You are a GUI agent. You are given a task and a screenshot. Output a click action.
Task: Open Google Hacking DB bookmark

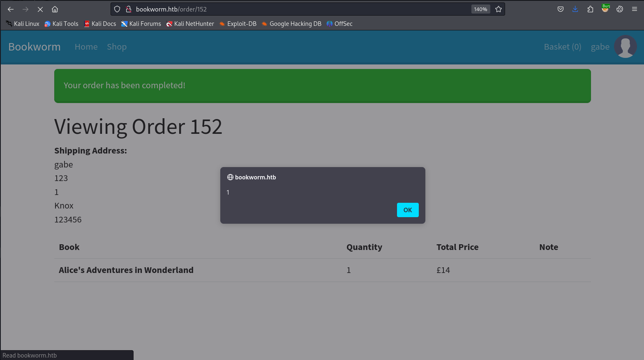291,24
